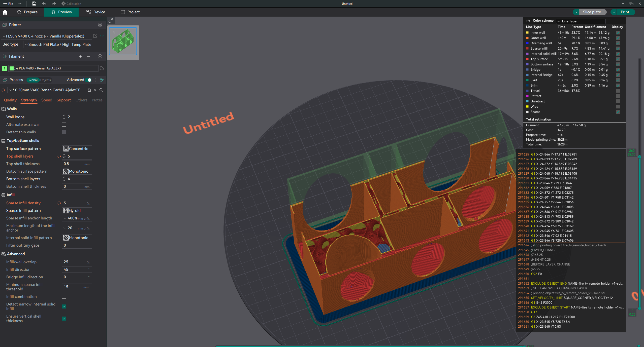644x347 pixels.
Task: Toggle the Advanced mode switch
Action: point(88,80)
